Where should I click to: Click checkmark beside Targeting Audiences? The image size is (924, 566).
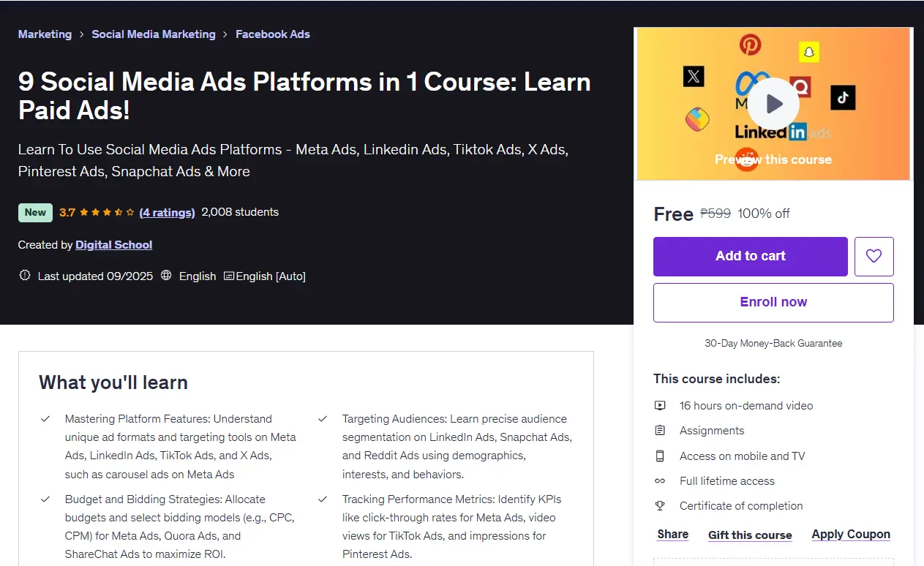click(323, 419)
